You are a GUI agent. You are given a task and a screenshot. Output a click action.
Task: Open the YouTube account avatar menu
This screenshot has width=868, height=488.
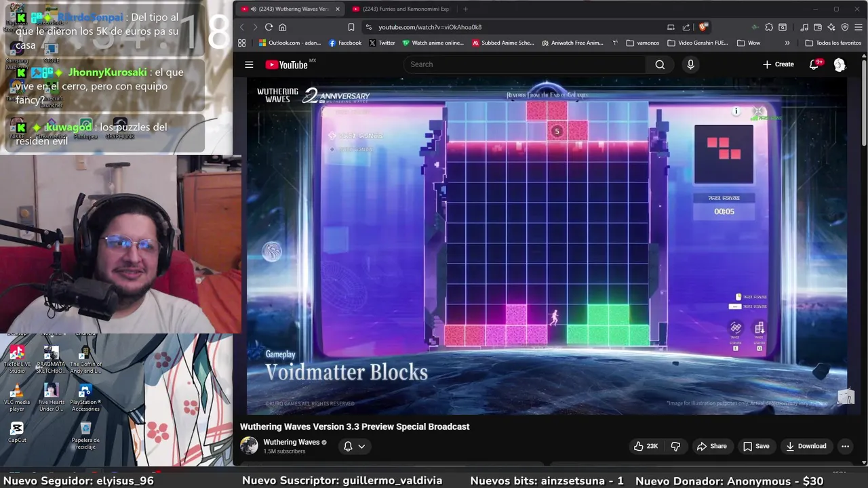840,64
